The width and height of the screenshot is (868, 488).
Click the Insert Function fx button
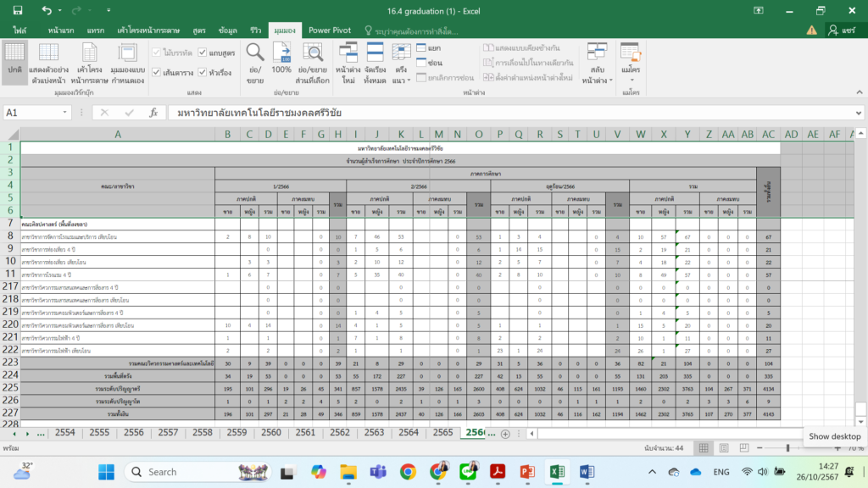(153, 113)
